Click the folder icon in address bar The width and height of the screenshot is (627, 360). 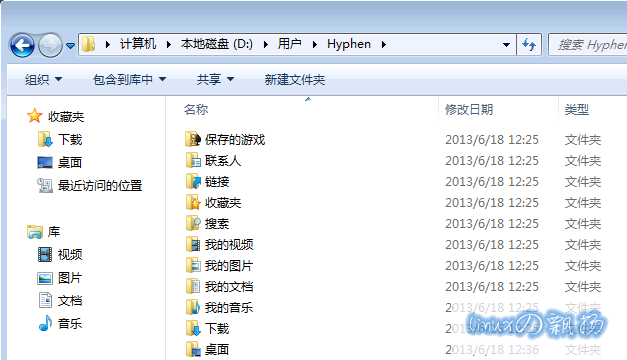(88, 44)
